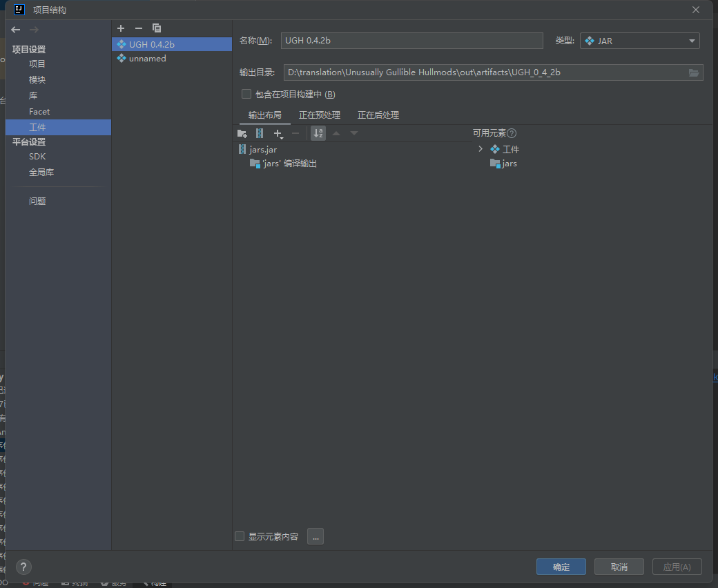Click the back navigation arrow
This screenshot has height=588, width=718.
[16, 30]
